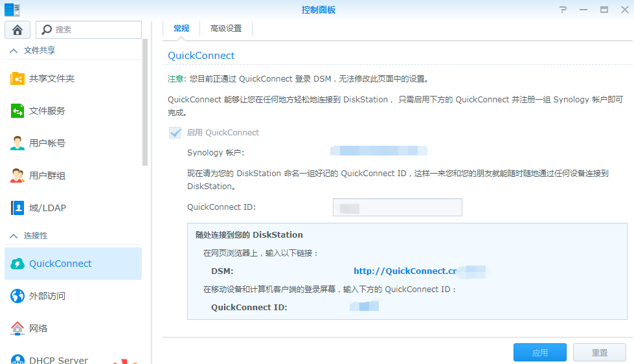The height and width of the screenshot is (364, 634).
Task: Select the 用户群组 sidebar label
Action: pyautogui.click(x=47, y=176)
